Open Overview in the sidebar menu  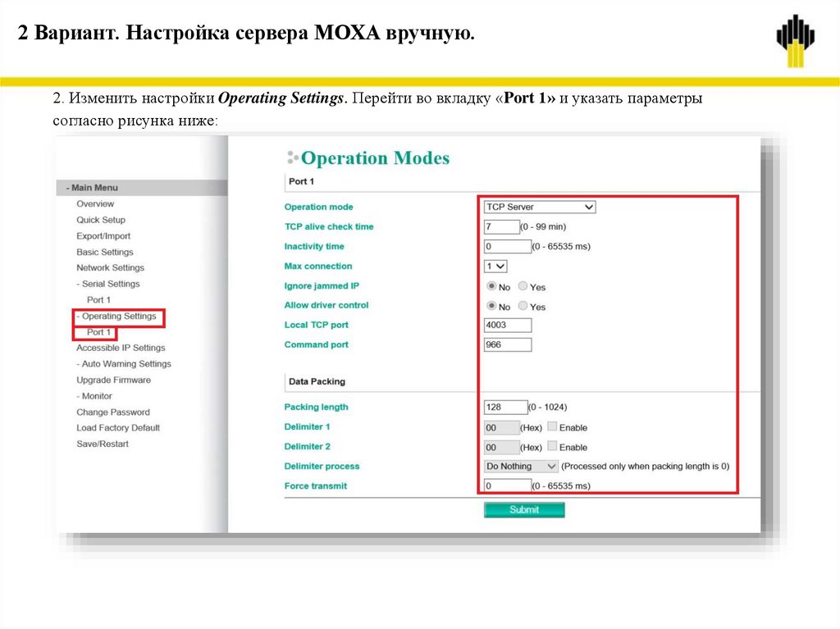(x=97, y=203)
